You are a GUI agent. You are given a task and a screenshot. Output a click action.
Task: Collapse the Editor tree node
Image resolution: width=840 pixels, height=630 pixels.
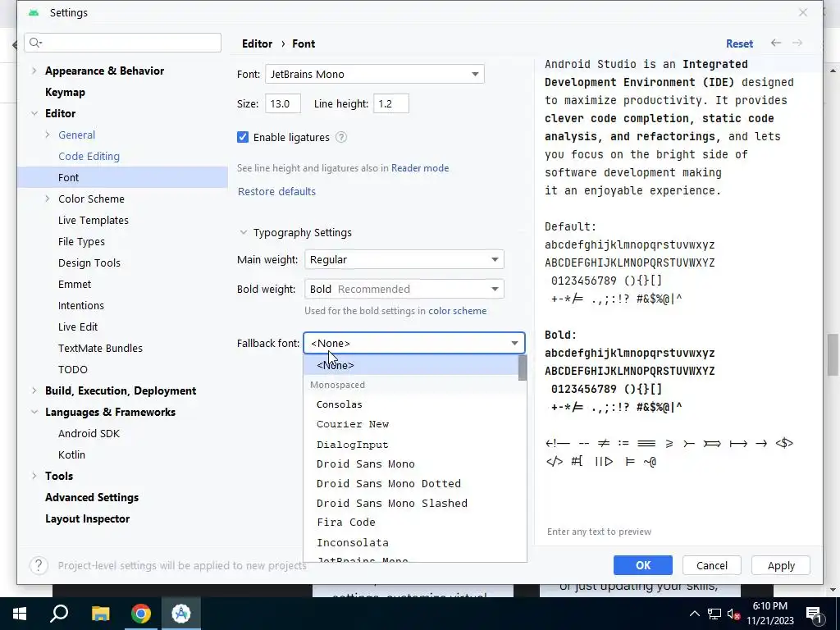coord(34,113)
